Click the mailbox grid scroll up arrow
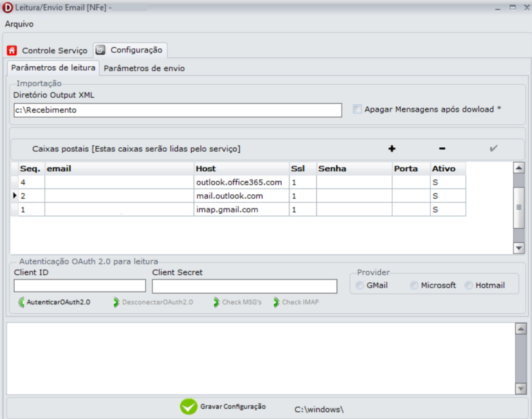This screenshot has height=419, width=532. [x=518, y=168]
